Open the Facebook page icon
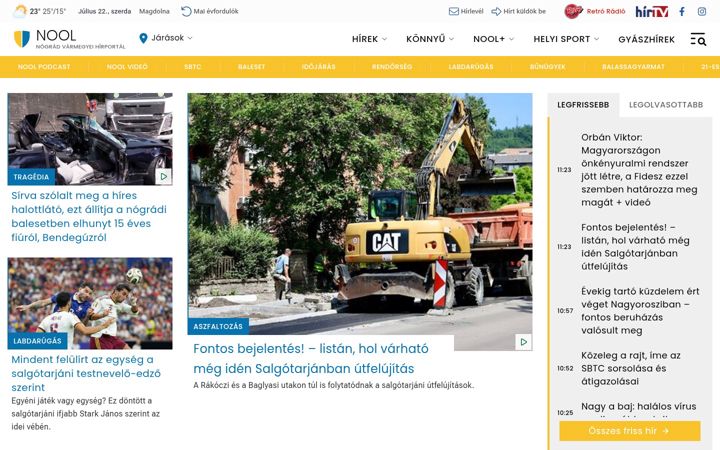720x450 pixels. 682,11
